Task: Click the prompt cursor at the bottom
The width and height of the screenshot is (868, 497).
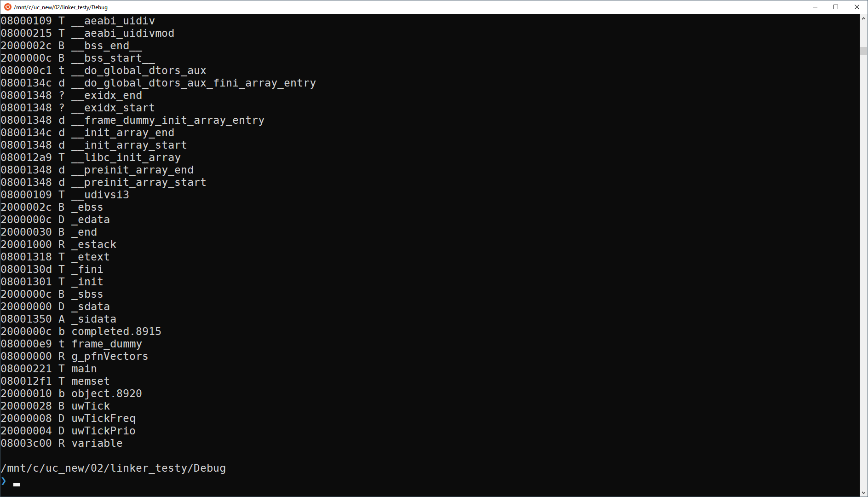Action: [x=17, y=484]
